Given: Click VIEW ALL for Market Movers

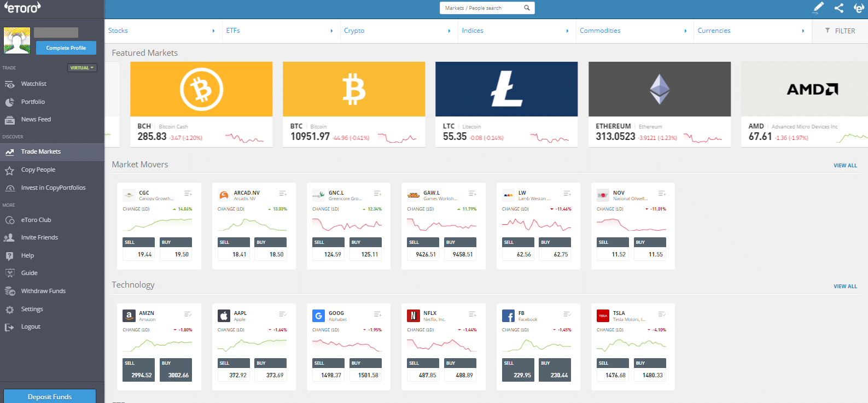Looking at the screenshot, I should [845, 166].
